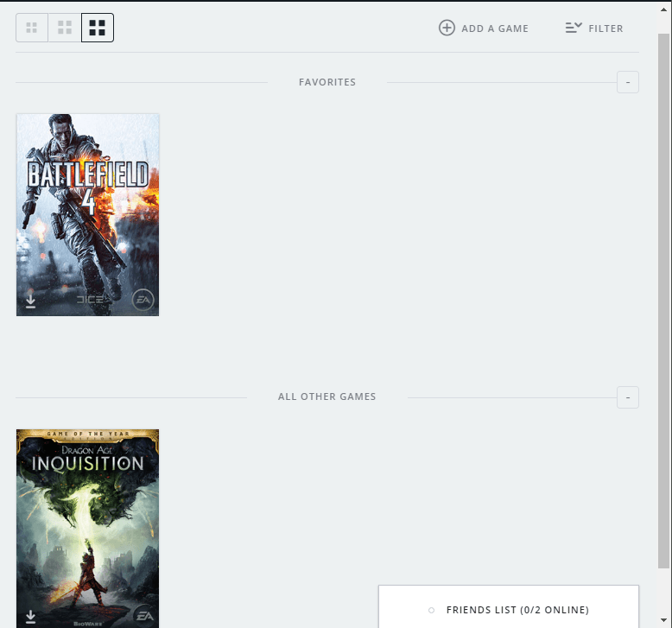Collapse the All Other Games section
672x628 pixels.
coord(627,397)
